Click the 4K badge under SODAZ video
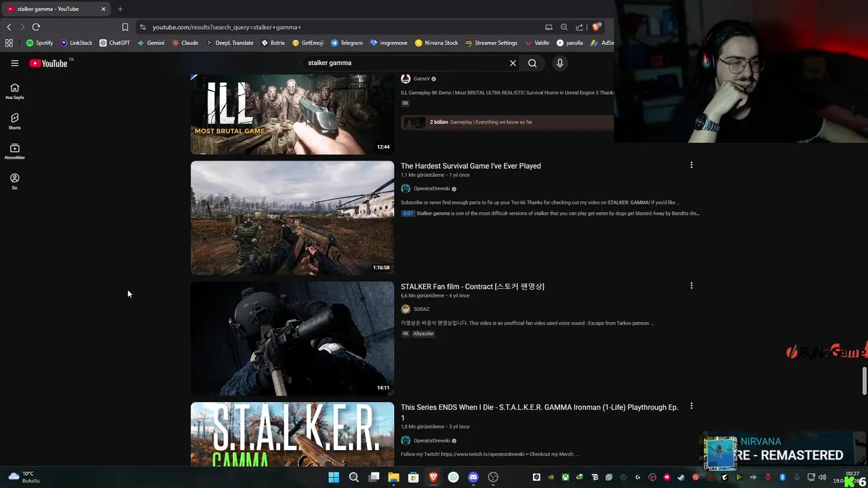The width and height of the screenshot is (868, 488). click(406, 333)
